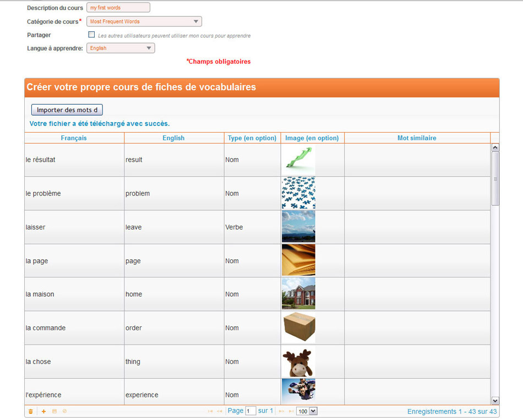Open the rows-per-page dropdown showing 100
The image size is (523, 420).
[307, 411]
